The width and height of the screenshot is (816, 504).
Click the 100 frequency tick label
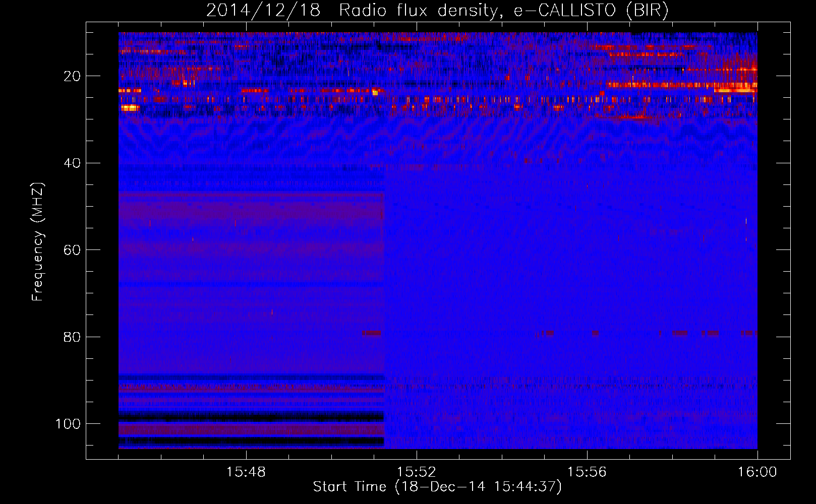[x=68, y=424]
